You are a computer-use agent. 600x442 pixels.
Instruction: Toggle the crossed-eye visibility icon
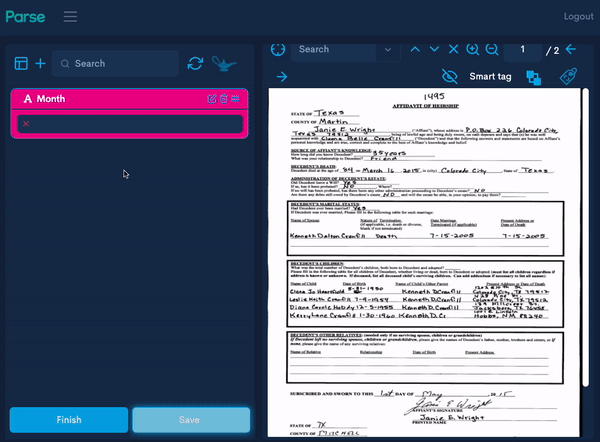pyautogui.click(x=450, y=77)
